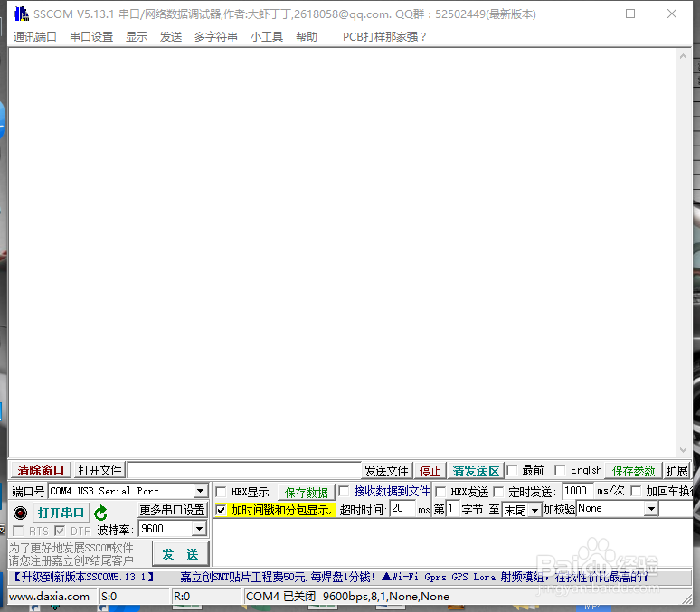Toggle the HEX显示 checkbox
The height and width of the screenshot is (612, 700).
(221, 492)
